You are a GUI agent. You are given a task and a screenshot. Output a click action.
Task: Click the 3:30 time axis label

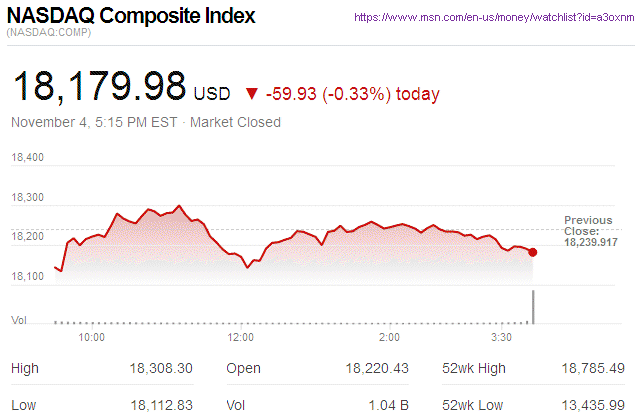pos(502,337)
